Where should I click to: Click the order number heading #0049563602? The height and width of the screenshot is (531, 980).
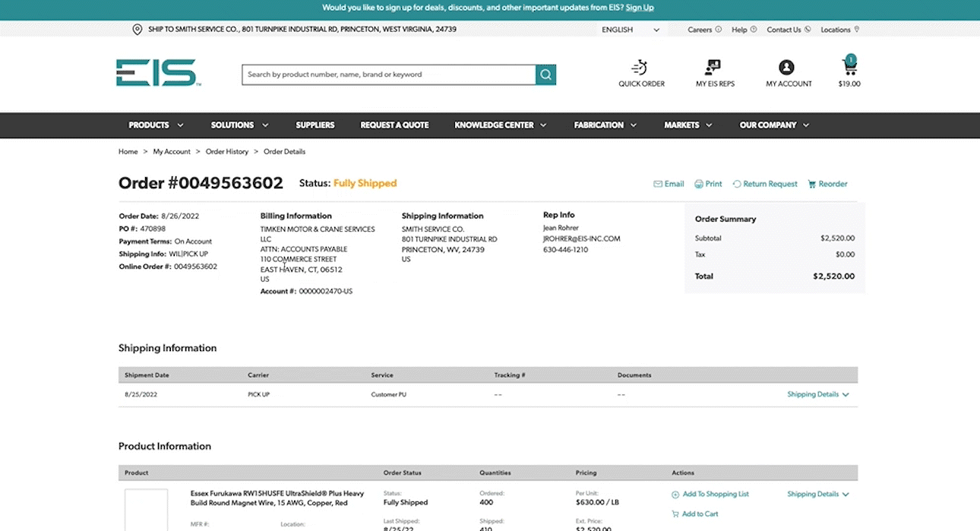[201, 183]
